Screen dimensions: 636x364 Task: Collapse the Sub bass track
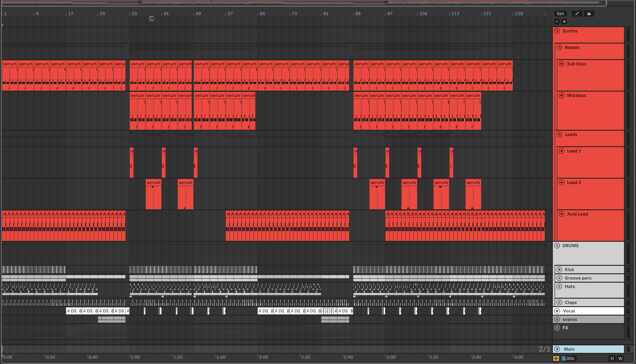[562, 64]
